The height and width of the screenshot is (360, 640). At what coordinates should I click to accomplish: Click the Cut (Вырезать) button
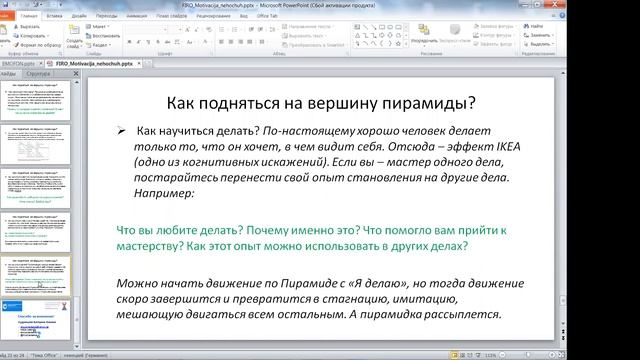tap(27, 27)
